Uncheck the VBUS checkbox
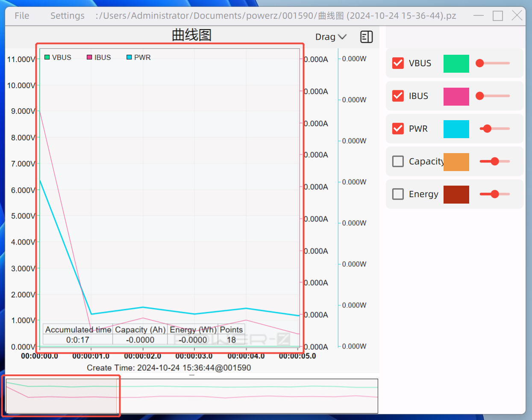Screen dimensions: 532x420 398,63
